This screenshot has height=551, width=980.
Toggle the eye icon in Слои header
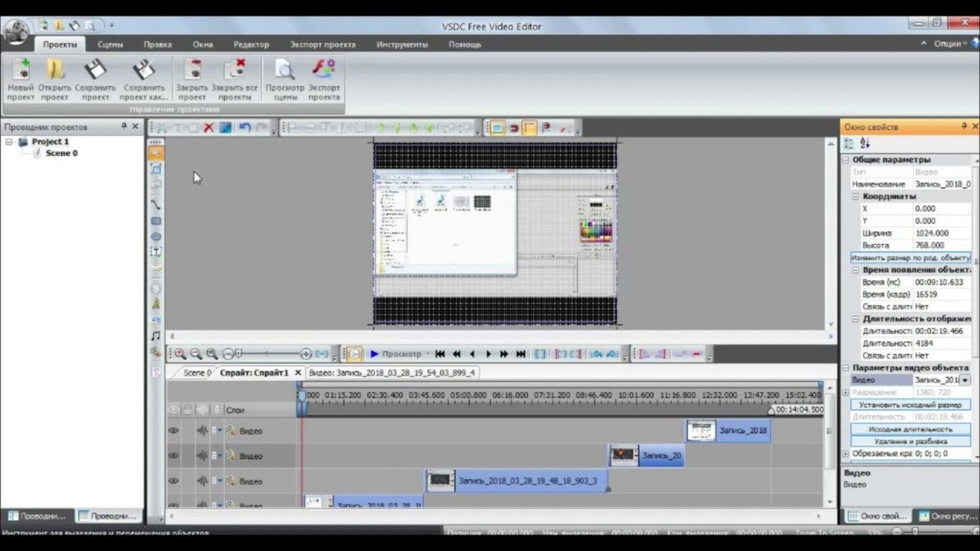tap(174, 410)
